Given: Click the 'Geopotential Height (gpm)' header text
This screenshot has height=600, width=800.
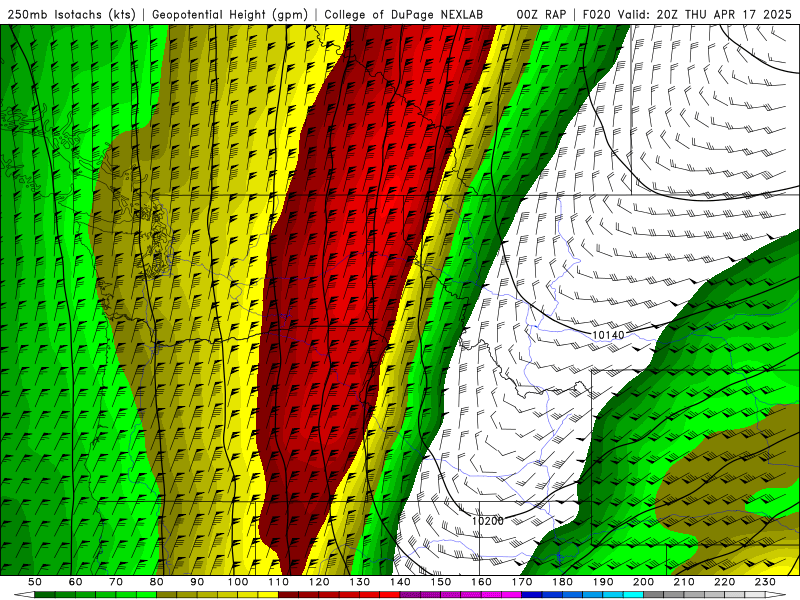Looking at the screenshot, I should (230, 14).
